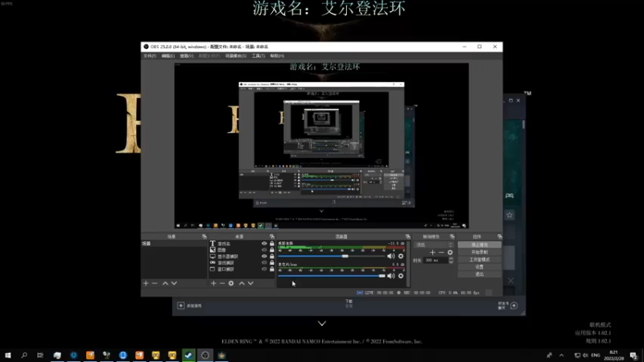The image size is (644, 362).
Task: Show the 游戏捕获 source eye
Action: click(264, 262)
